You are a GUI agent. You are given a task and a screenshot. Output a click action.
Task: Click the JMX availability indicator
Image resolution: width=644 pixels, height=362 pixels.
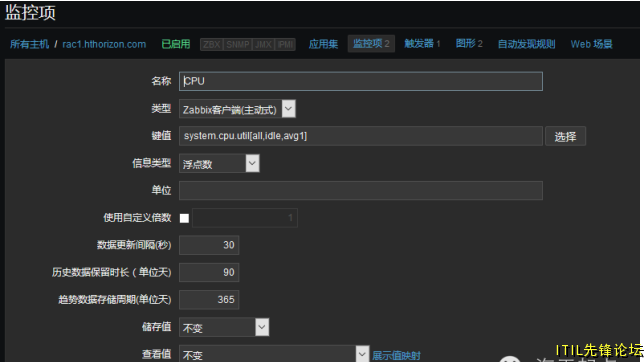[263, 44]
